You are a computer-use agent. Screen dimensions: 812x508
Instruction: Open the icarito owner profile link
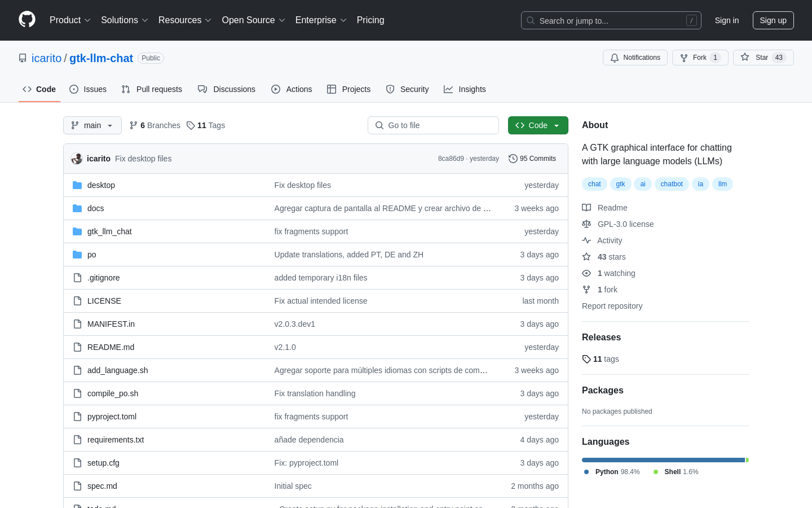[x=46, y=58]
